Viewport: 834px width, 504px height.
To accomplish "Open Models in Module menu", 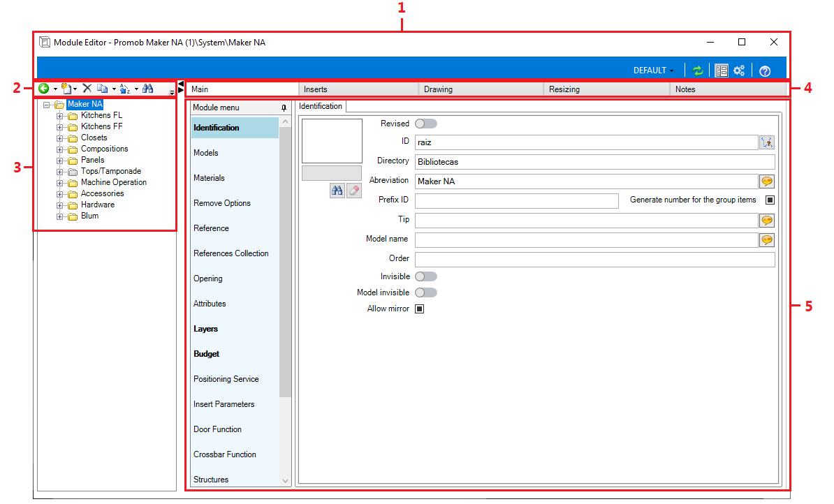I will click(x=235, y=153).
